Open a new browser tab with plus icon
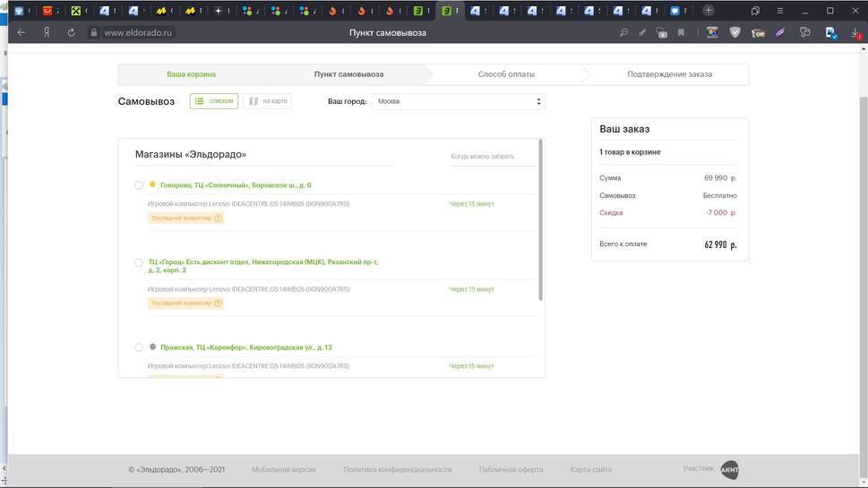This screenshot has height=488, width=868. pos(709,11)
